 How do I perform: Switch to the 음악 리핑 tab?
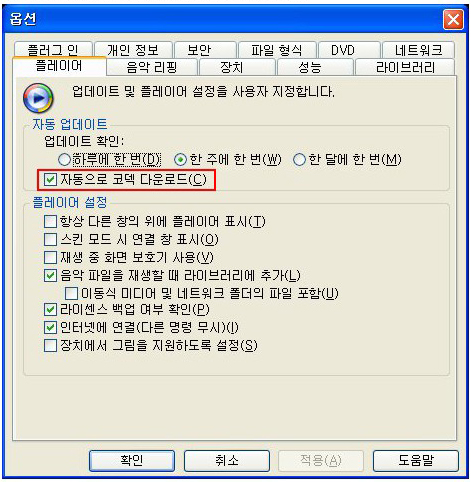(x=152, y=67)
